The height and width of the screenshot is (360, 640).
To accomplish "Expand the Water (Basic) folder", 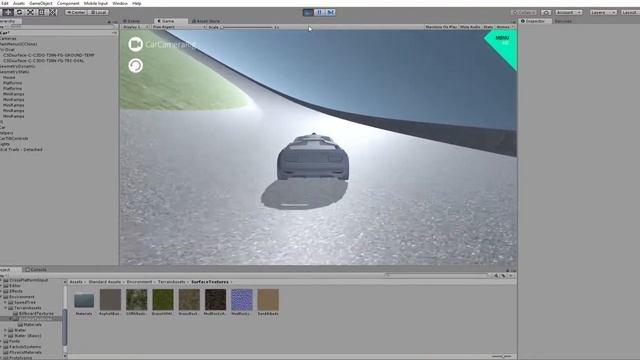I will click(5, 336).
